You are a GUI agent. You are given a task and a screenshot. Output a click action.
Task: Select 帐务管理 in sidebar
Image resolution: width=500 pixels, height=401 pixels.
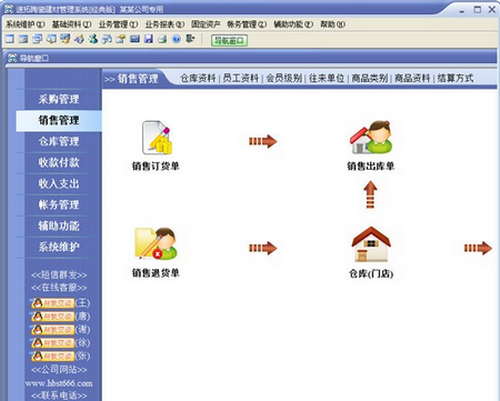click(59, 205)
